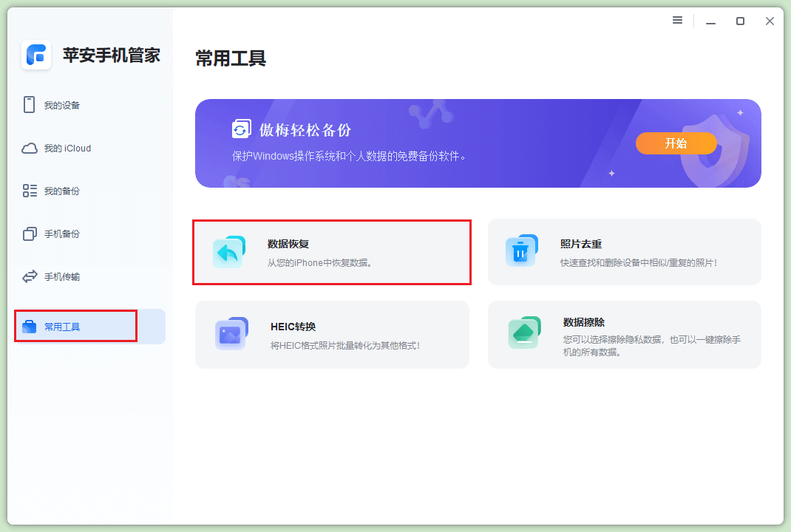Click the purple backup promotion banner
This screenshot has width=791, height=532.
(478, 143)
